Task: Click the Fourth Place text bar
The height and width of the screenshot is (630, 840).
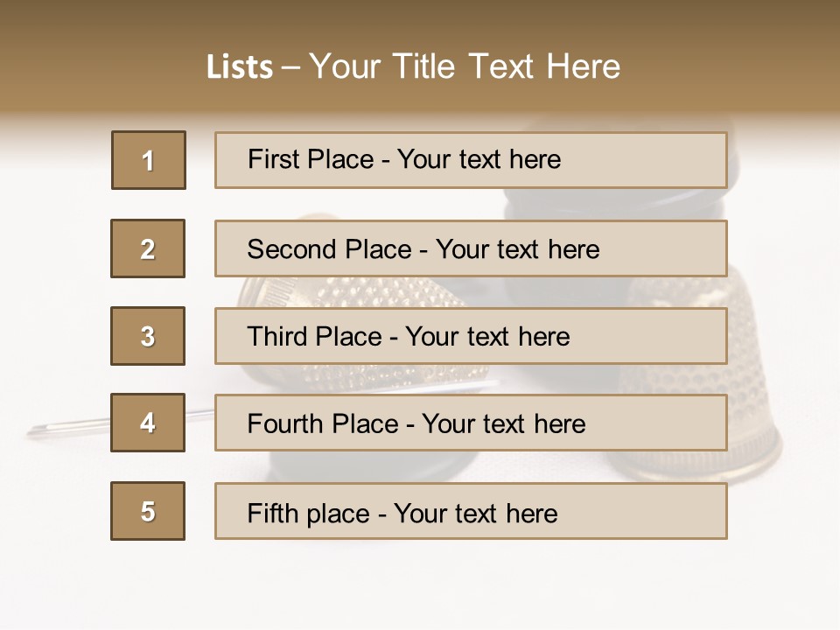Action: (471, 423)
